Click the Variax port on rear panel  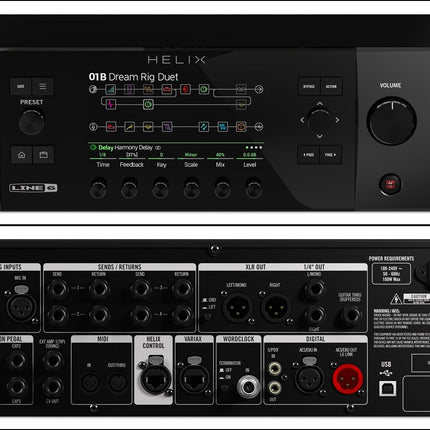click(194, 380)
